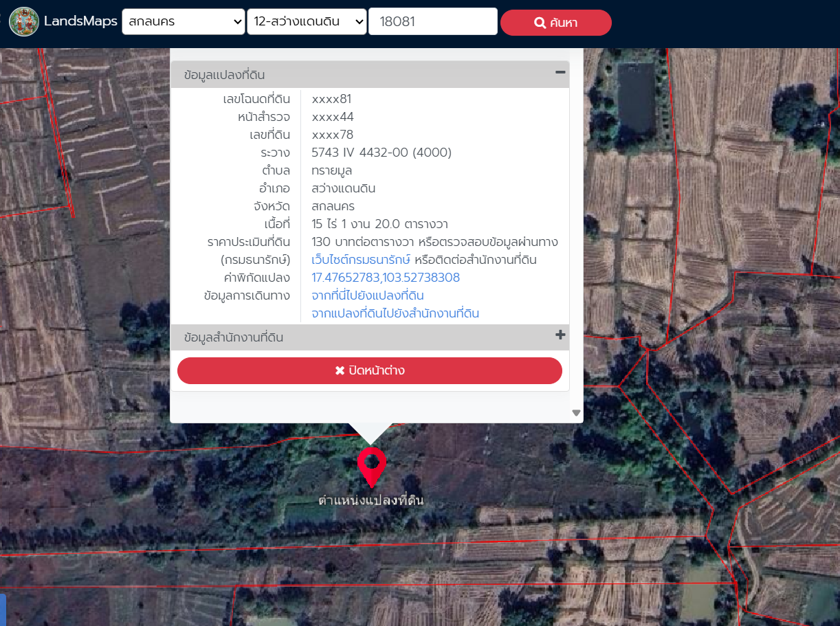Click the LandsMaps emblem logo

point(24,22)
